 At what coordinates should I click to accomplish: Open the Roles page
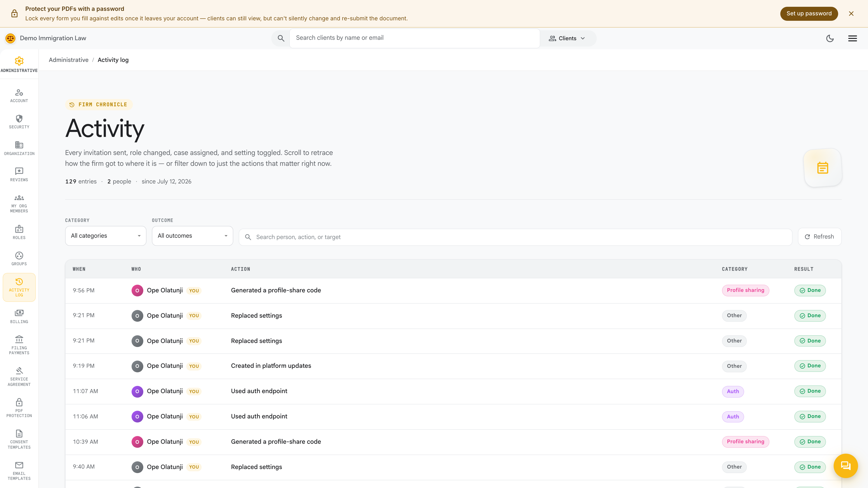[19, 232]
